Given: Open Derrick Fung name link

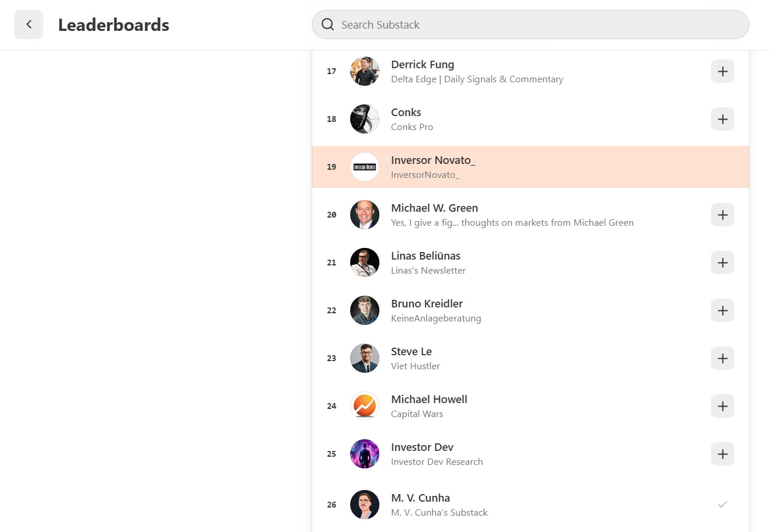Looking at the screenshot, I should [423, 64].
